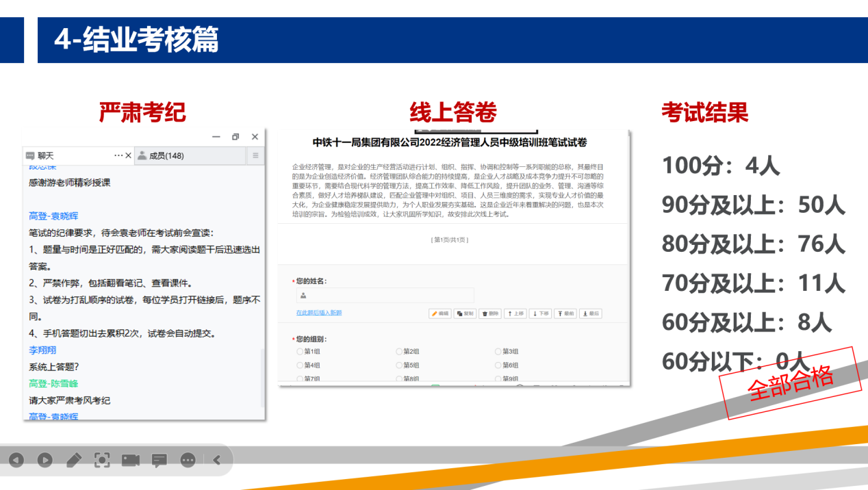Click the 80分及以上：76人 result line
Image resolution: width=868 pixels, height=490 pixels.
[x=753, y=244]
